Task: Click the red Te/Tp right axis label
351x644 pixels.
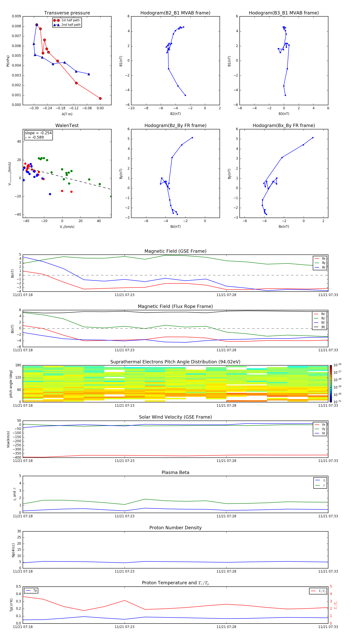Action: click(336, 605)
